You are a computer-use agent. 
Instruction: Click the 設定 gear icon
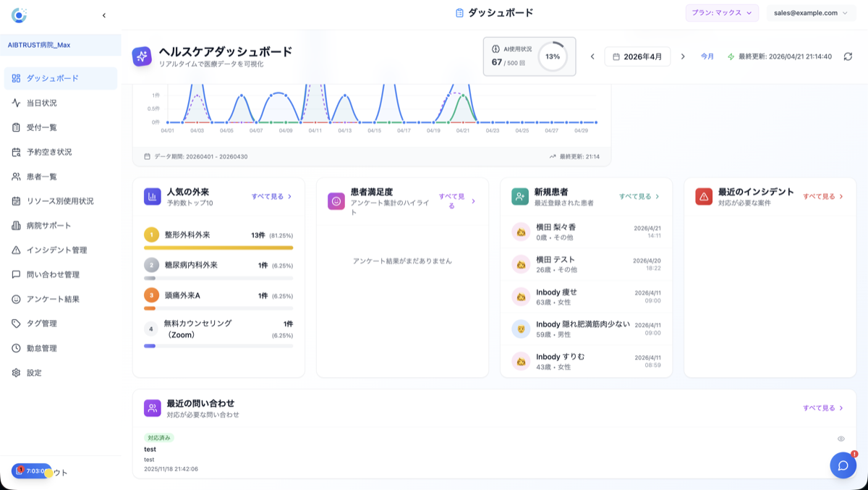[x=14, y=373]
